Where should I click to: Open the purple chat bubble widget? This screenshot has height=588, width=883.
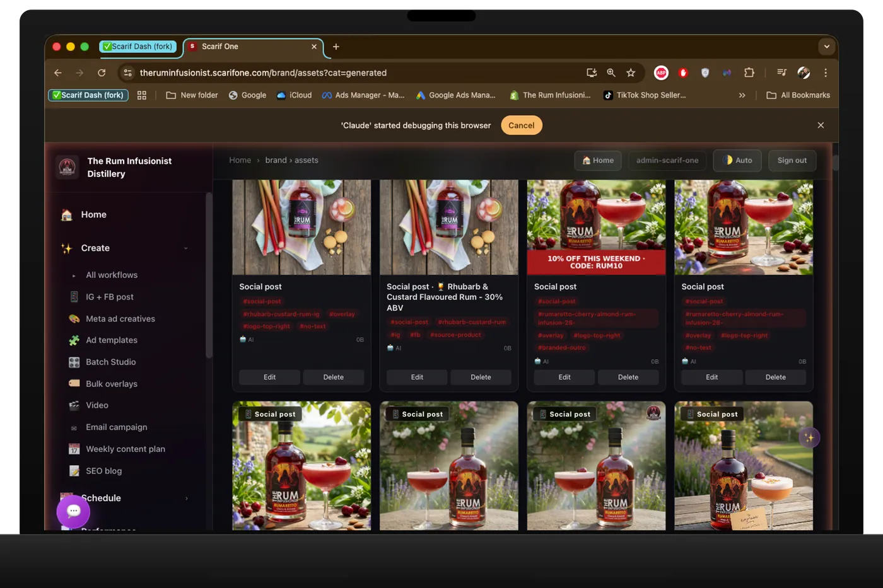pyautogui.click(x=73, y=511)
